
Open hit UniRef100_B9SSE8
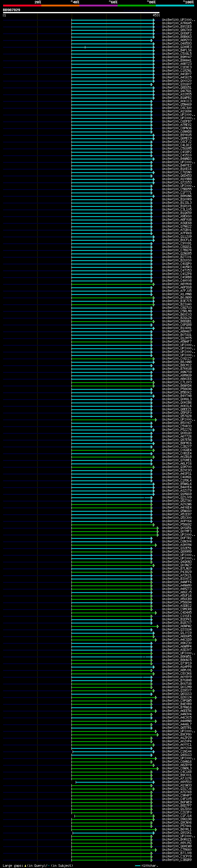(x=177, y=26)
